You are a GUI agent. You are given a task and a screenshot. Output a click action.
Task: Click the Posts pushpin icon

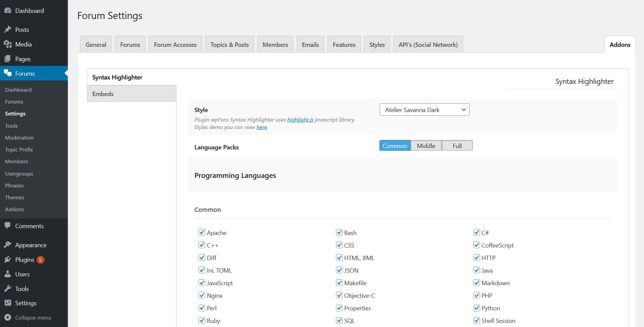(7, 30)
